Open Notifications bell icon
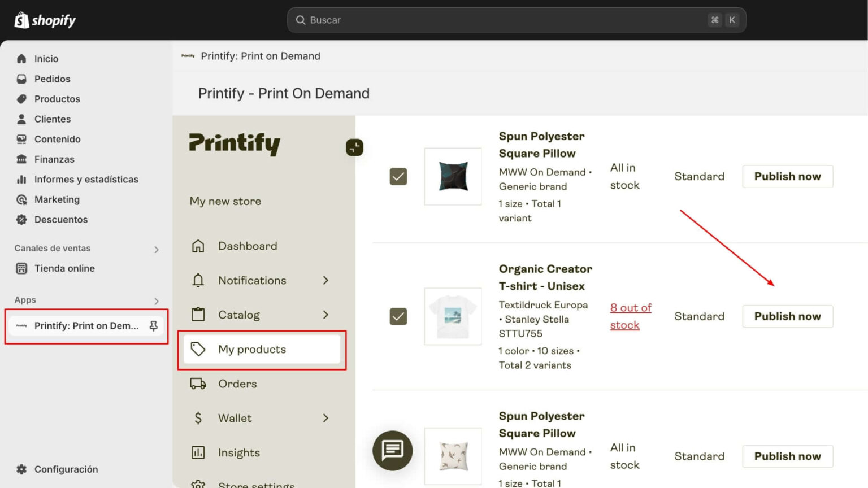 click(x=198, y=281)
